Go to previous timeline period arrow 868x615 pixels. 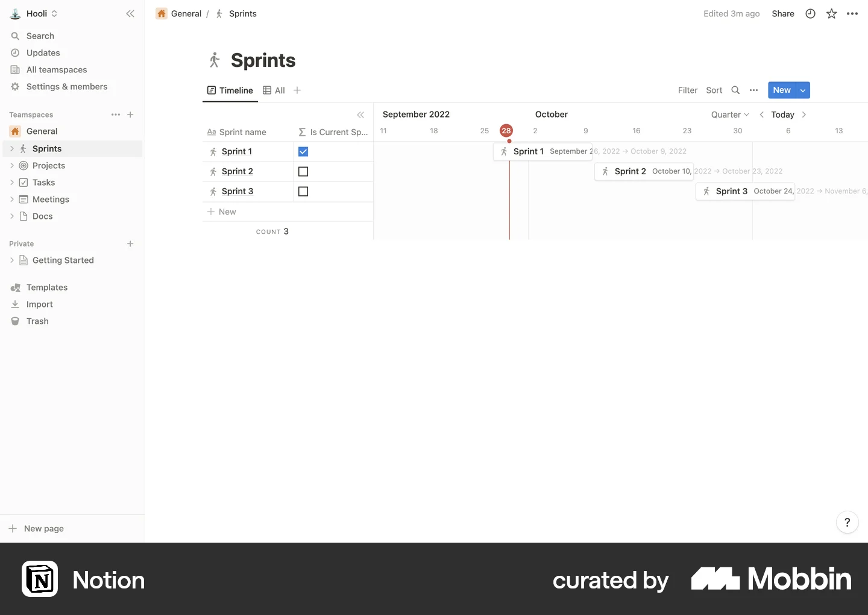tap(761, 115)
